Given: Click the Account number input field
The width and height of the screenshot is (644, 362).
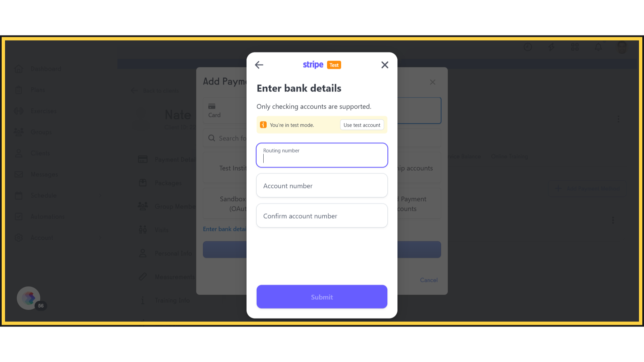Looking at the screenshot, I should [x=322, y=185].
